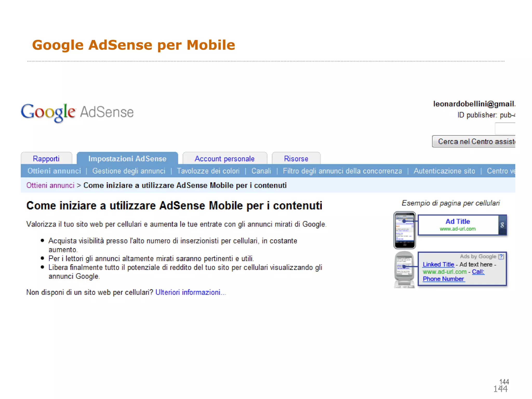Click the Centro submenu item at far right
The image size is (532, 399).
tap(501, 171)
